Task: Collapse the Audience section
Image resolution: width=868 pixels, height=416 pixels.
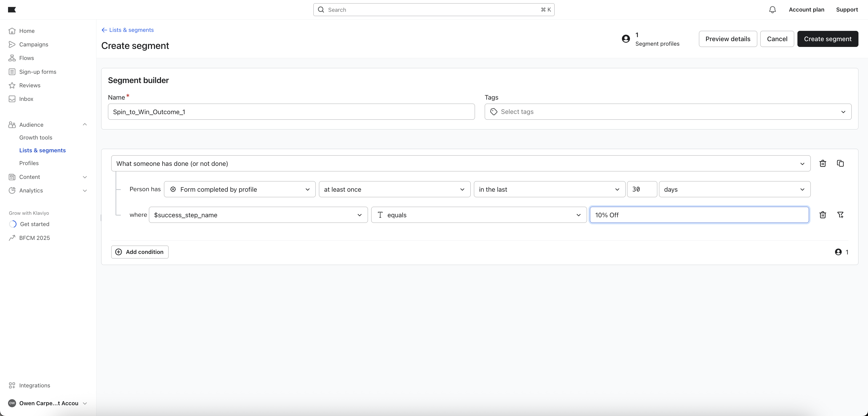Action: (x=85, y=124)
